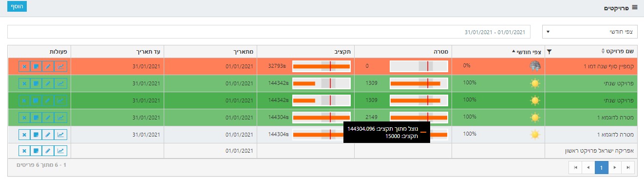Open note icon in קמפיין סוף שנה דמו 1 row
Screen dimensions: 644x179
tap(37, 66)
